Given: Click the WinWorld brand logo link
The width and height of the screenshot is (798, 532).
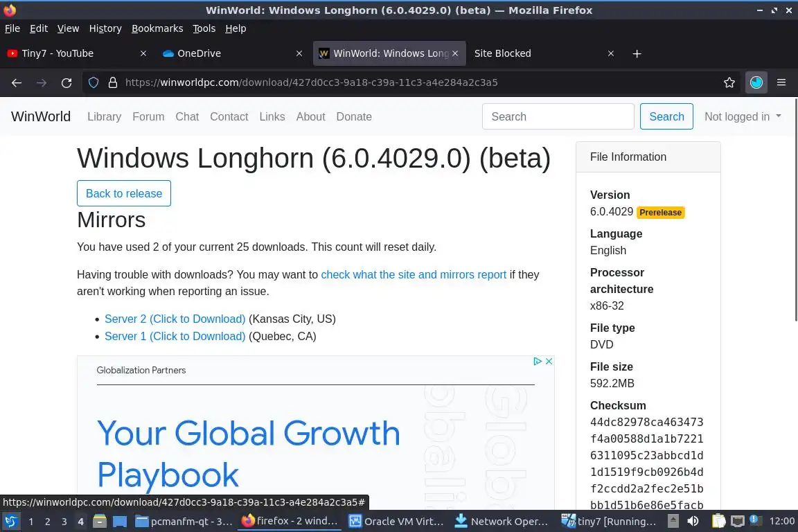Looking at the screenshot, I should (41, 116).
